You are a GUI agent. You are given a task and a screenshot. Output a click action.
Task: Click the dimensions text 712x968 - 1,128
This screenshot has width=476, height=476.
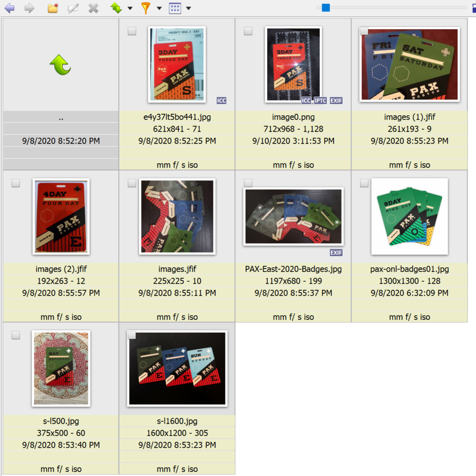293,129
